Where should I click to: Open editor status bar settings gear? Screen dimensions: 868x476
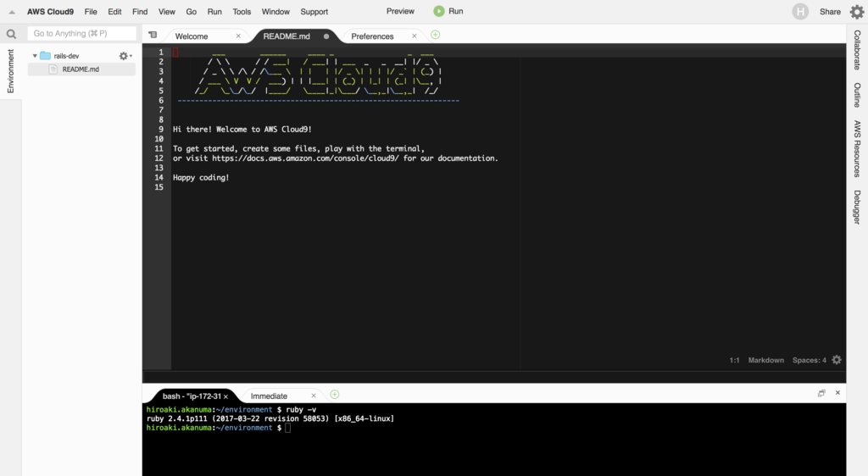(x=837, y=360)
